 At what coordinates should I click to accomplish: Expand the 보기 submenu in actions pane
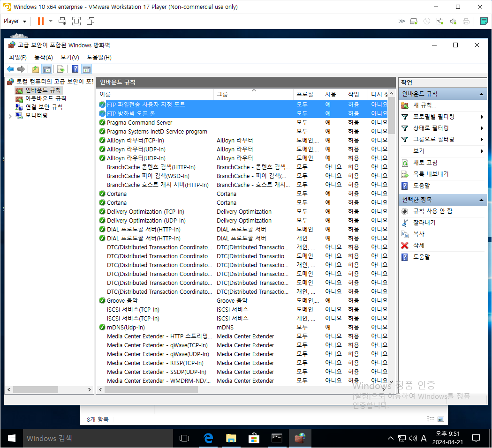[482, 151]
